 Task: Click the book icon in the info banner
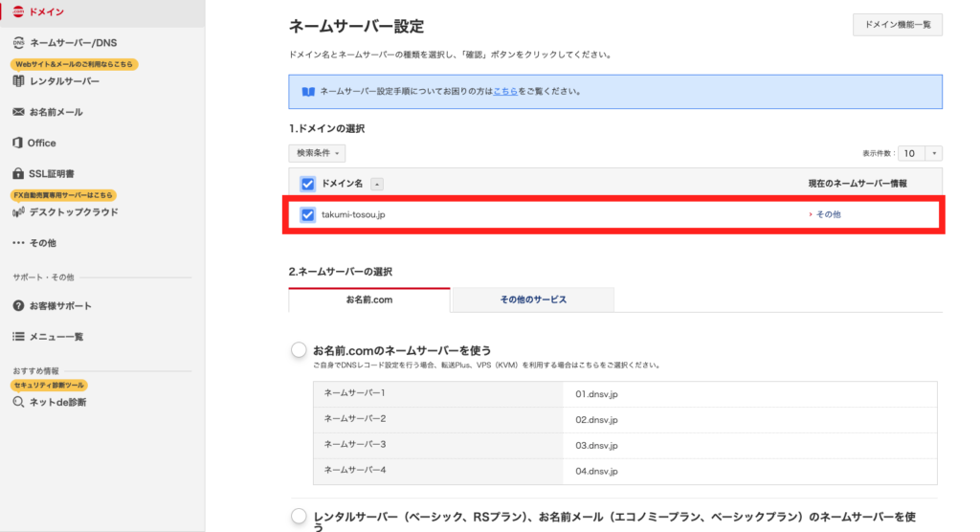pyautogui.click(x=308, y=92)
